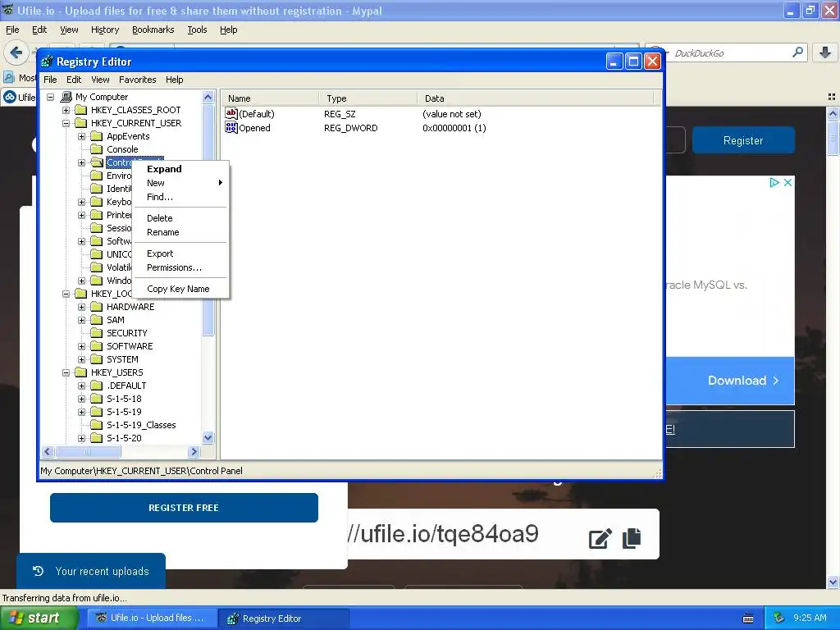Select the SYSTEM folder icon
Viewport: 840px width, 630px height.
tap(97, 359)
